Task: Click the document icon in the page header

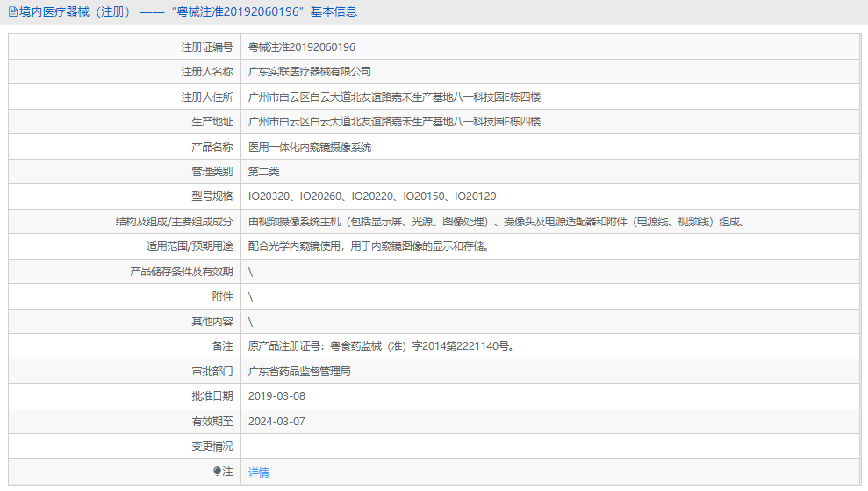Action: tap(13, 11)
